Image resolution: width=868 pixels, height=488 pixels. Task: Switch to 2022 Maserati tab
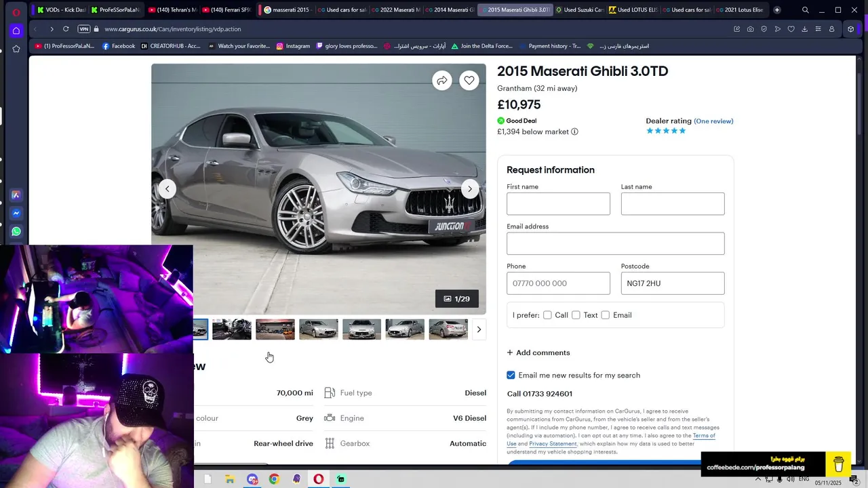pyautogui.click(x=395, y=10)
